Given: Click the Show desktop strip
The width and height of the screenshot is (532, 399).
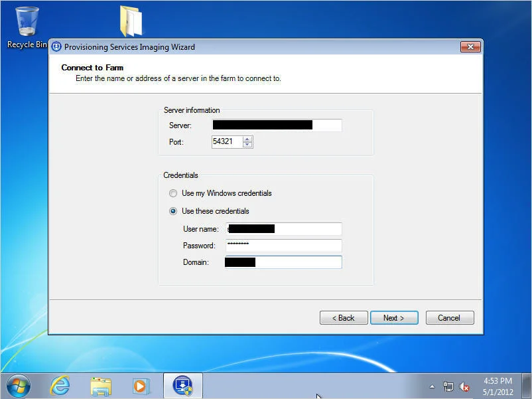Looking at the screenshot, I should pos(527,386).
